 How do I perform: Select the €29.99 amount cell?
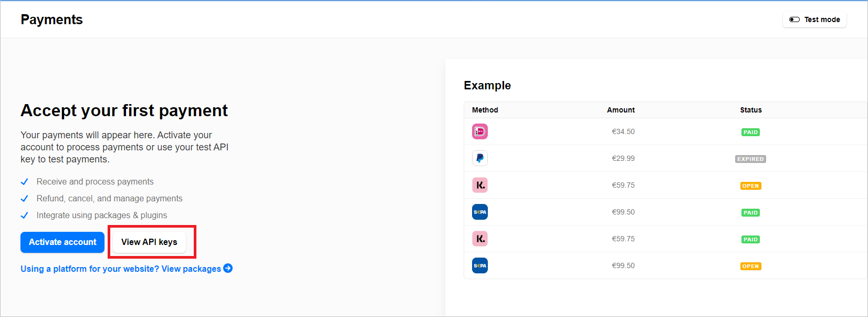click(623, 158)
